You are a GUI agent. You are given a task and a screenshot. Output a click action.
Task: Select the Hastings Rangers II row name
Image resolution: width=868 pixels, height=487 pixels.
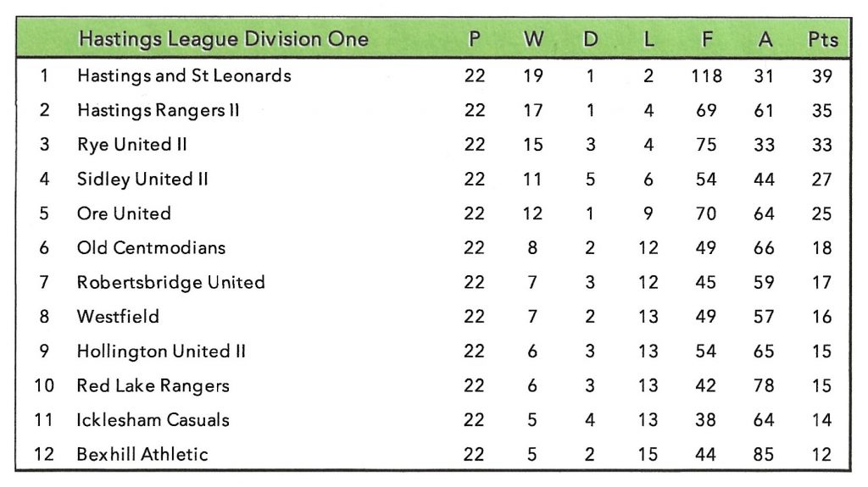(x=158, y=110)
